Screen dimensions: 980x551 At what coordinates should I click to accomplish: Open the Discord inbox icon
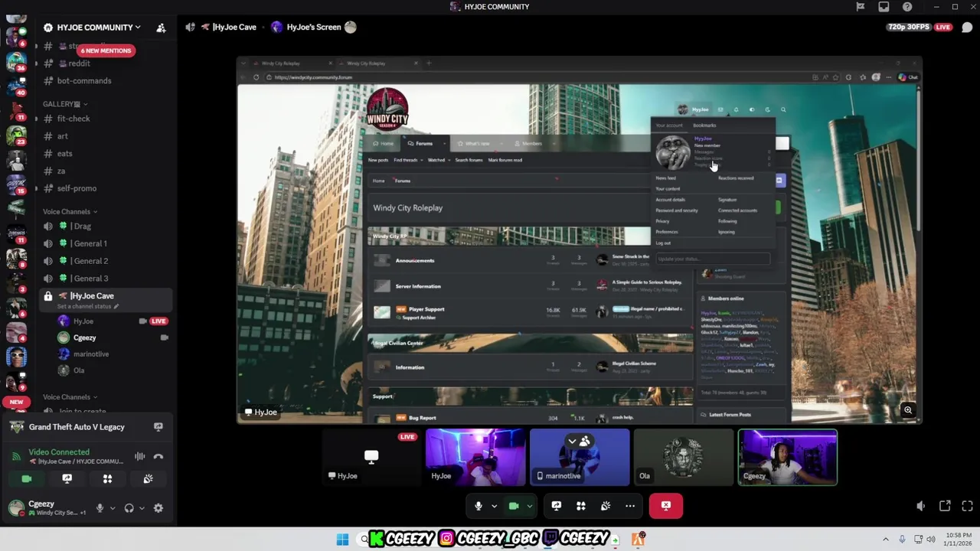pyautogui.click(x=884, y=7)
